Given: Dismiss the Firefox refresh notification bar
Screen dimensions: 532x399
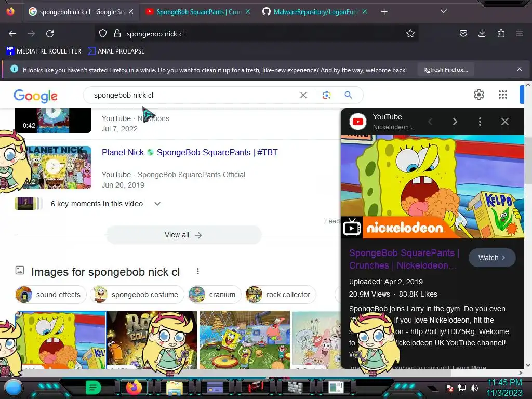Looking at the screenshot, I should (520, 69).
